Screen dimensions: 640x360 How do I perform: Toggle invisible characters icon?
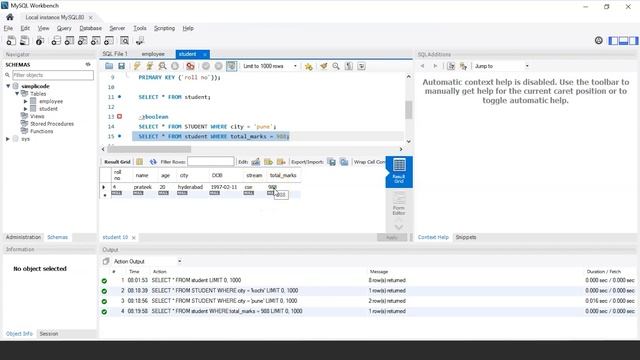(x=349, y=66)
